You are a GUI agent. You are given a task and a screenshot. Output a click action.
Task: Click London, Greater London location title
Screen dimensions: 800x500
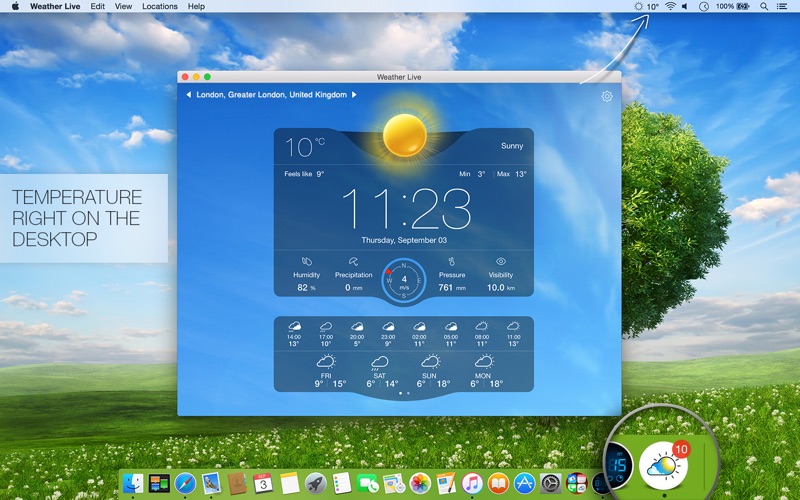(x=271, y=95)
